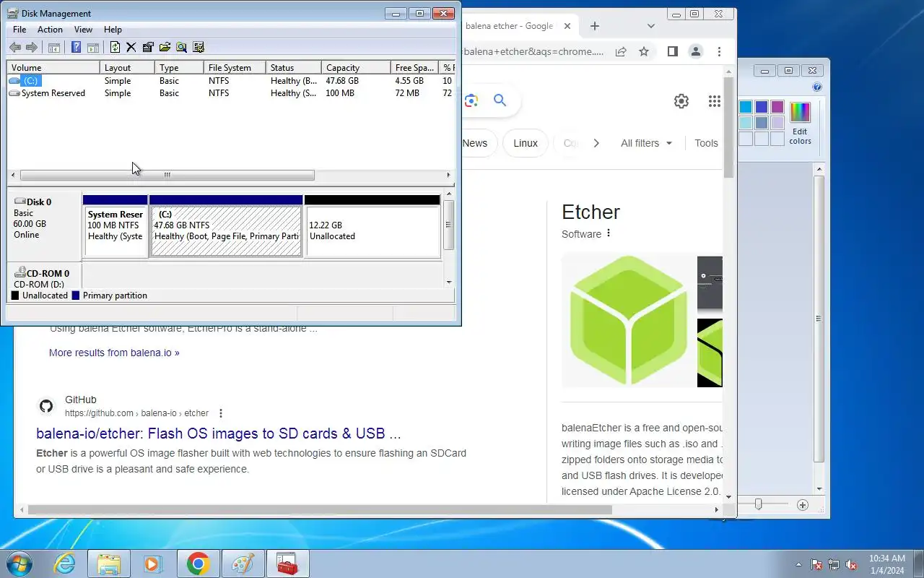
Task: Select the Linux filter chip
Action: coord(526,143)
